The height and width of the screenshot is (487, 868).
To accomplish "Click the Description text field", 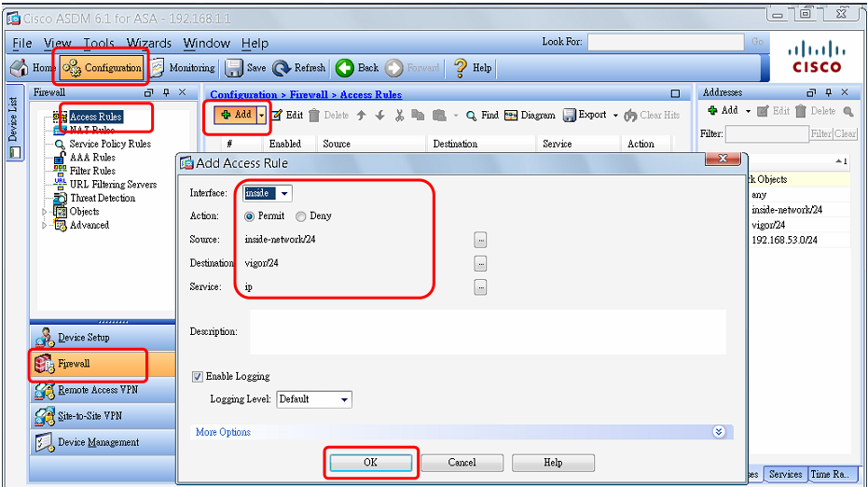I will click(x=488, y=332).
